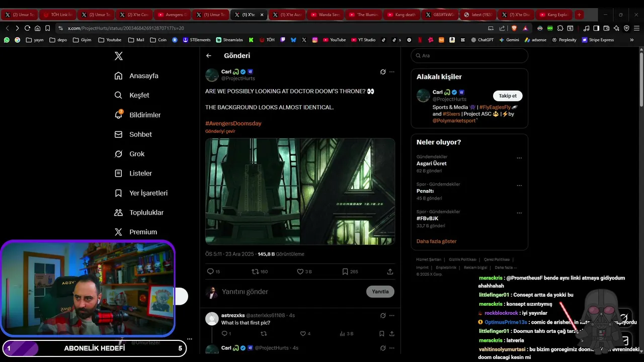Open Anasayfa home in sidebar
644x362 pixels.
136,76
